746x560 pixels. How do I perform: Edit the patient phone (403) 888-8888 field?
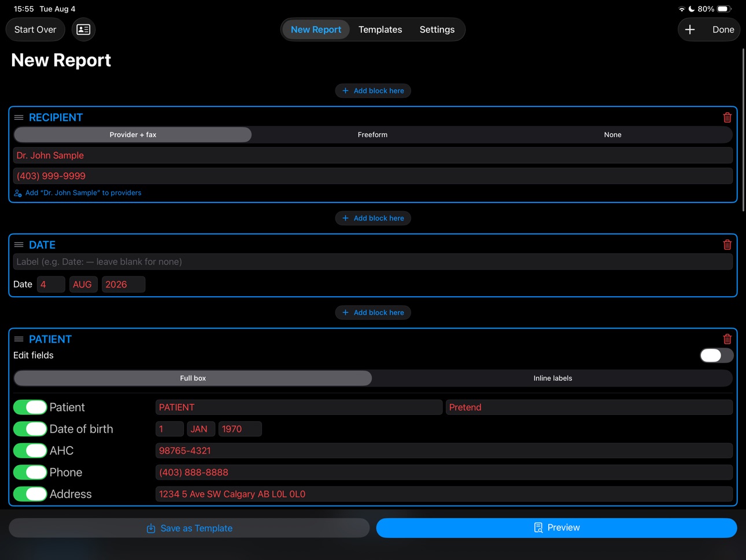[444, 472]
